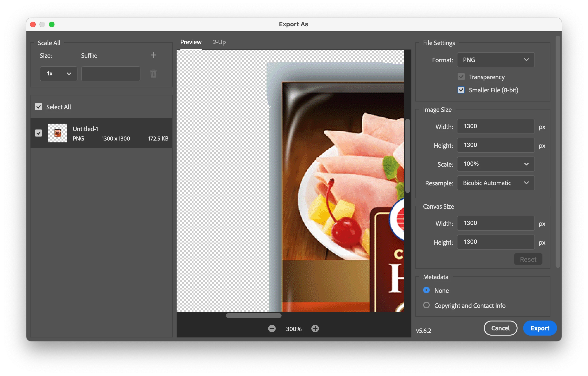This screenshot has height=376, width=588.
Task: Click the trash icon to delete scale
Action: pos(153,74)
